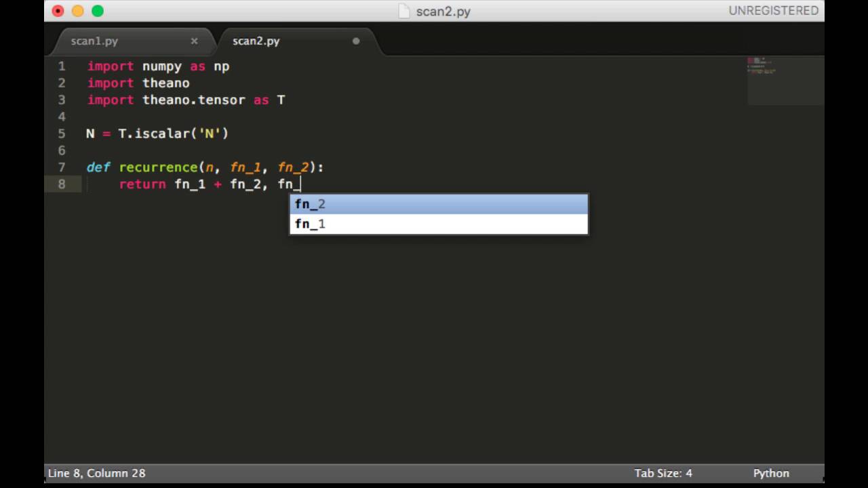The image size is (868, 488).
Task: Click line number 1 in gutter
Action: (62, 66)
